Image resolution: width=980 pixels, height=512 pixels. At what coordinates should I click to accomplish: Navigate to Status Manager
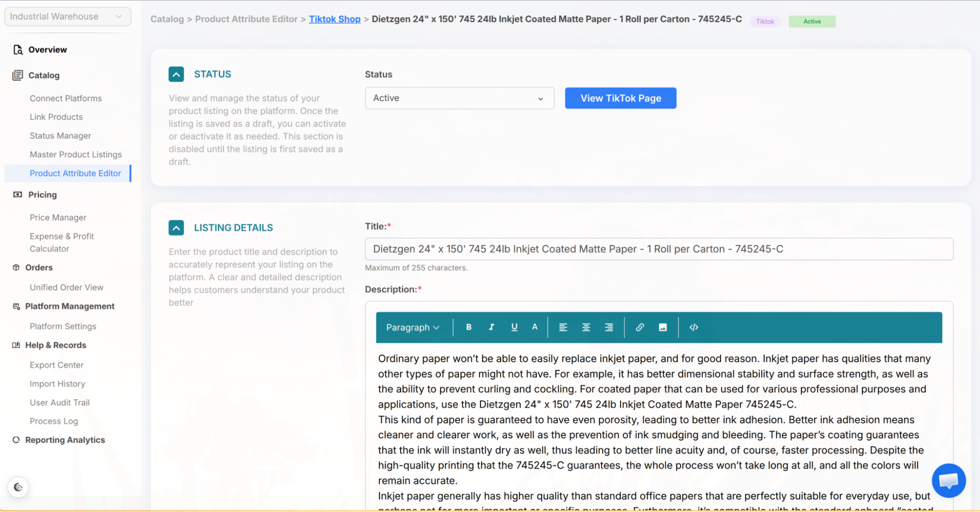click(60, 135)
